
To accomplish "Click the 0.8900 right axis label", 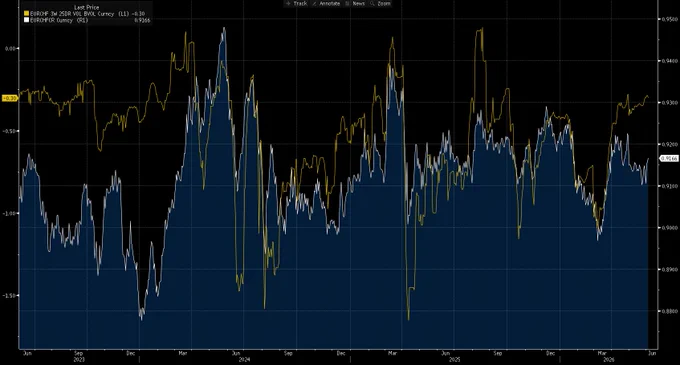I will coord(669,269).
